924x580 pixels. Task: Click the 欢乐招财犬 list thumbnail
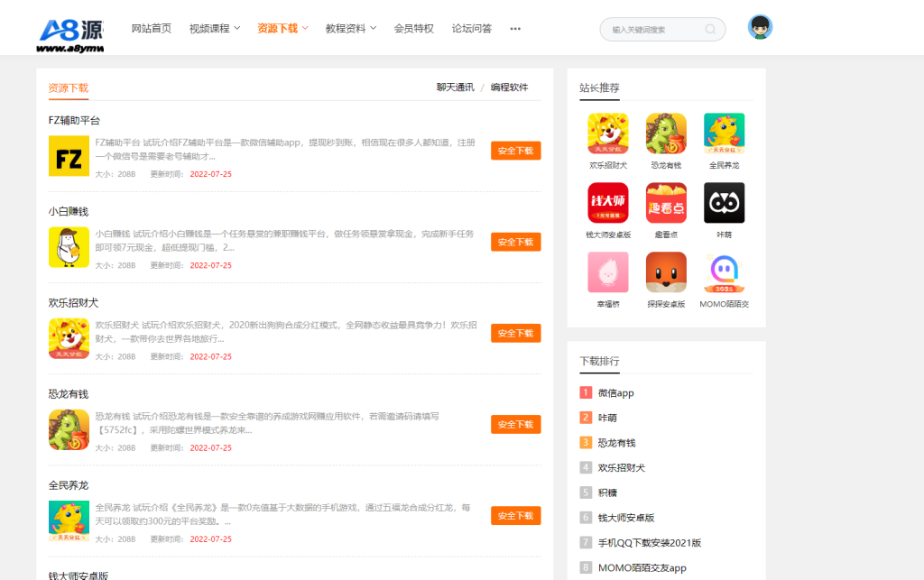pyautogui.click(x=69, y=338)
